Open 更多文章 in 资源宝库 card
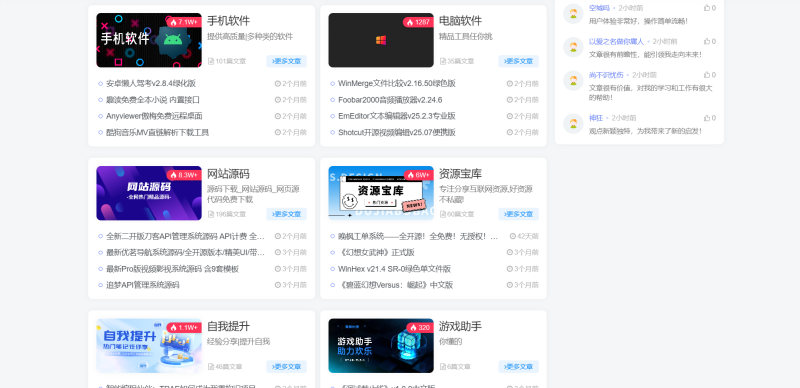 (518, 214)
